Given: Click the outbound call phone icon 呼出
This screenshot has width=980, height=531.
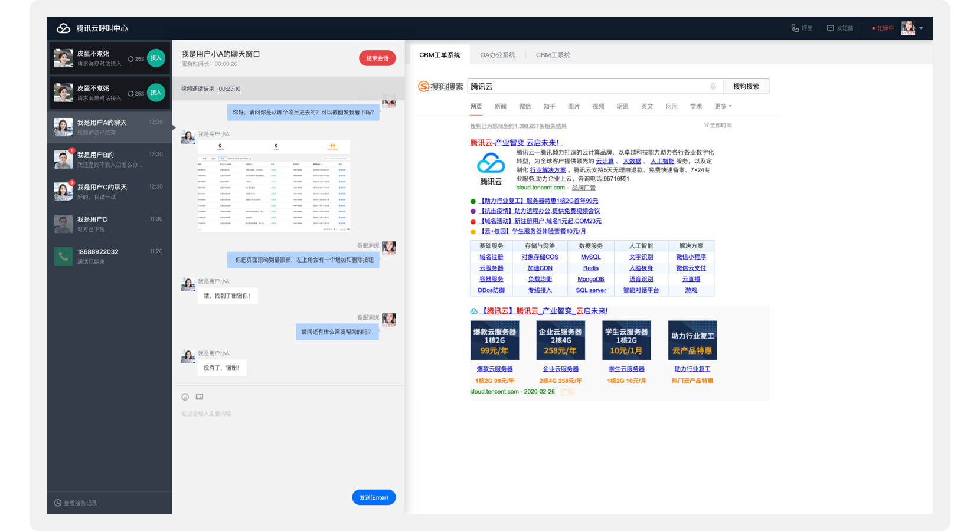Looking at the screenshot, I should click(795, 28).
